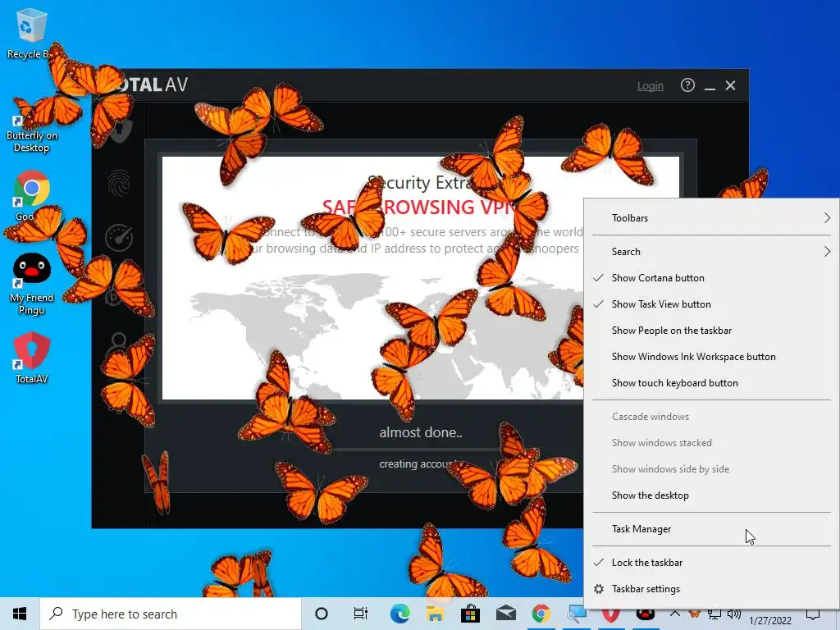Enable Show Windows Ink Workspace button
The width and height of the screenshot is (840, 630).
[711, 357]
